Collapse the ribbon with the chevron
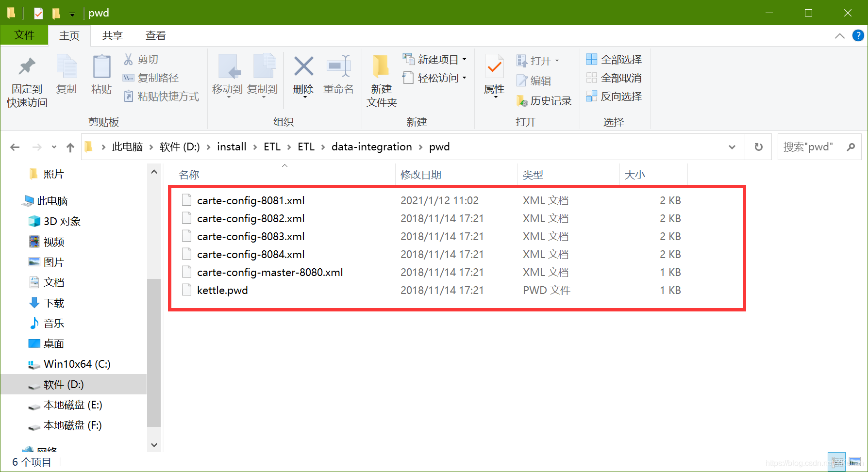This screenshot has height=472, width=868. [840, 36]
